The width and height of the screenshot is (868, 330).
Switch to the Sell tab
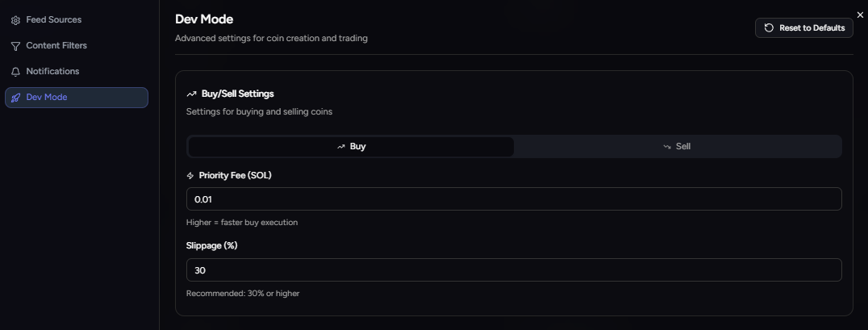(678, 147)
